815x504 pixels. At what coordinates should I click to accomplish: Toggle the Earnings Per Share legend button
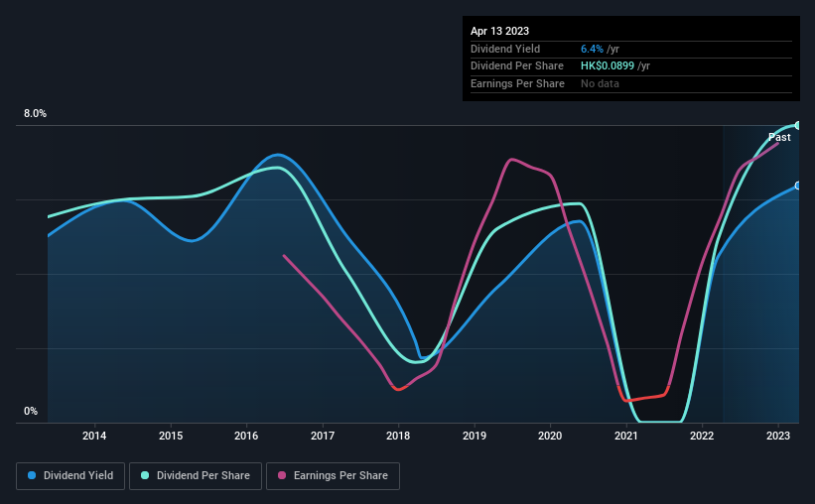333,476
